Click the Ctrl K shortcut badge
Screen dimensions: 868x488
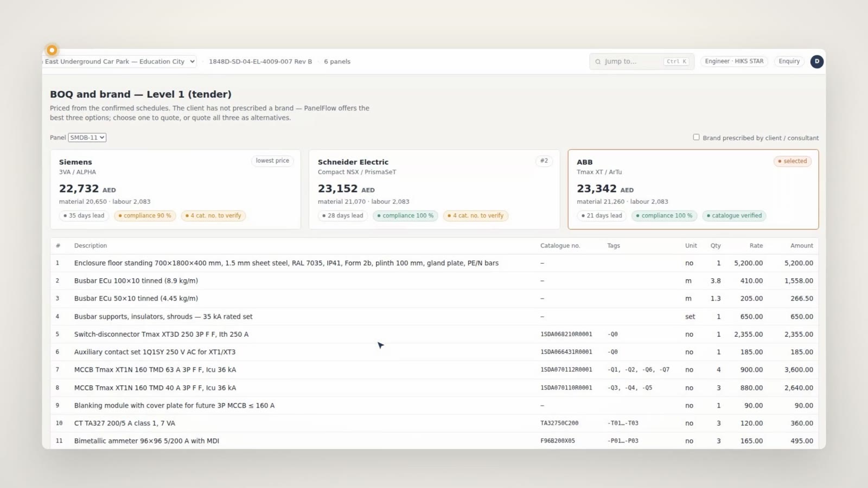pos(676,62)
